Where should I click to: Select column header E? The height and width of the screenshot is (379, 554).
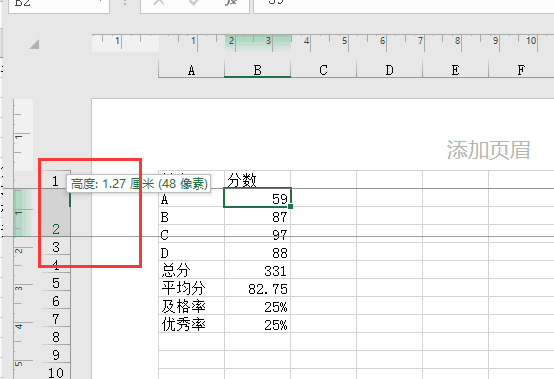pyautogui.click(x=455, y=70)
